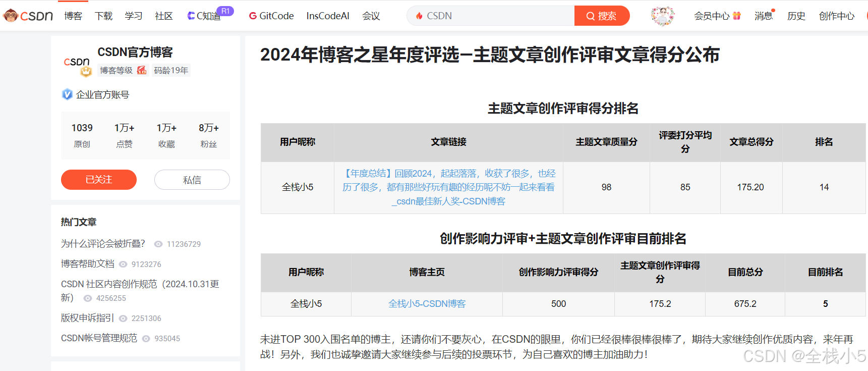Click the 热门文章 section heading
This screenshot has width=868, height=371.
point(79,222)
